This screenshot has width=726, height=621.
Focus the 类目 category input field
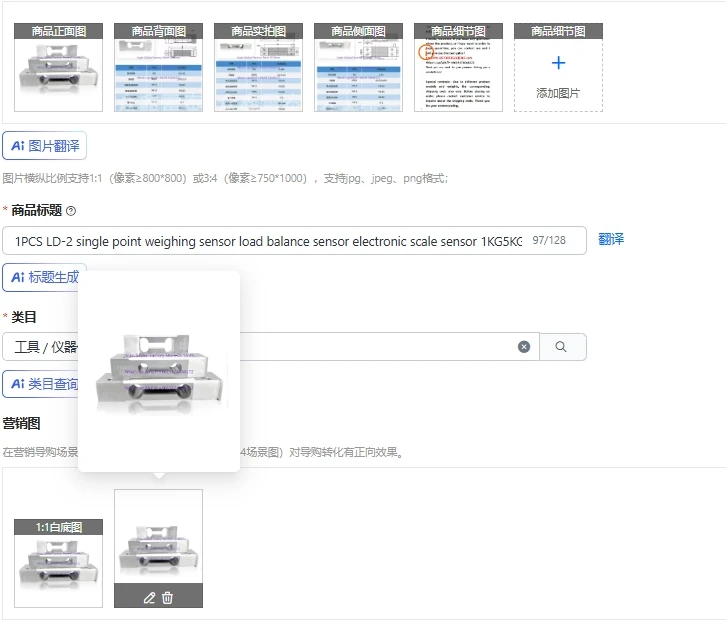271,347
